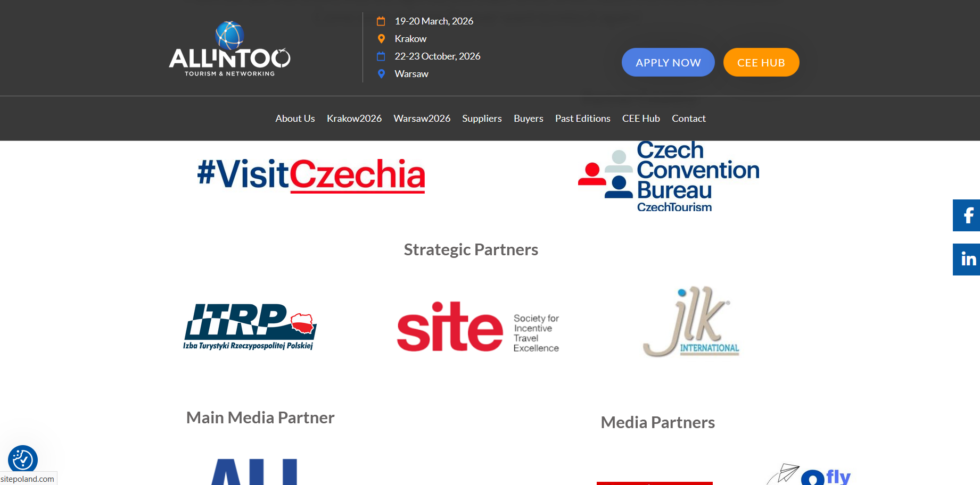The height and width of the screenshot is (485, 980).
Task: Click the SITE Society for Incentive Travel logo
Action: pos(478,327)
